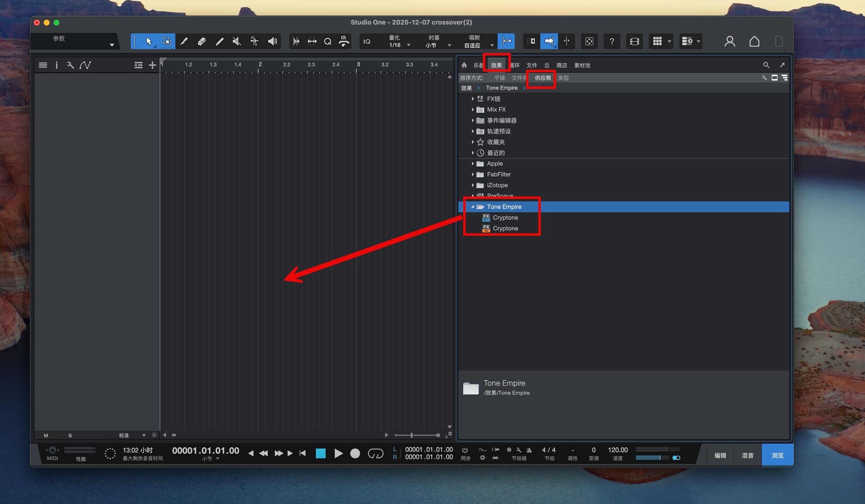The image size is (865, 504).
Task: Switch to the 循环 (Loops) browser tab
Action: [x=515, y=65]
